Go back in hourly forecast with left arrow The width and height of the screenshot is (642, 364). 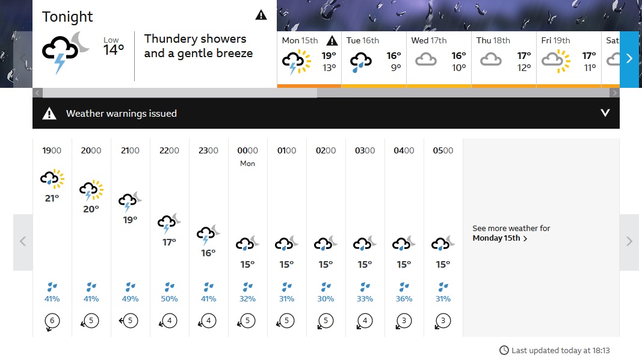coord(23,242)
